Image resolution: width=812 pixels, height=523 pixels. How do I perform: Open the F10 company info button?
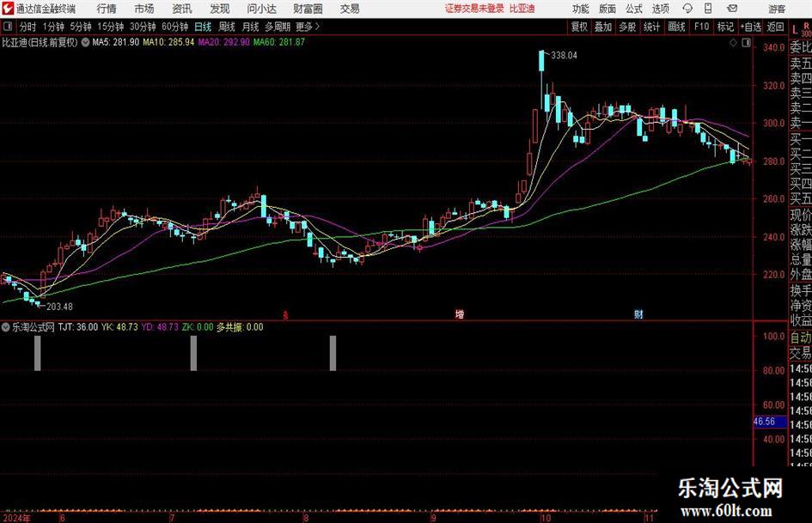(702, 27)
